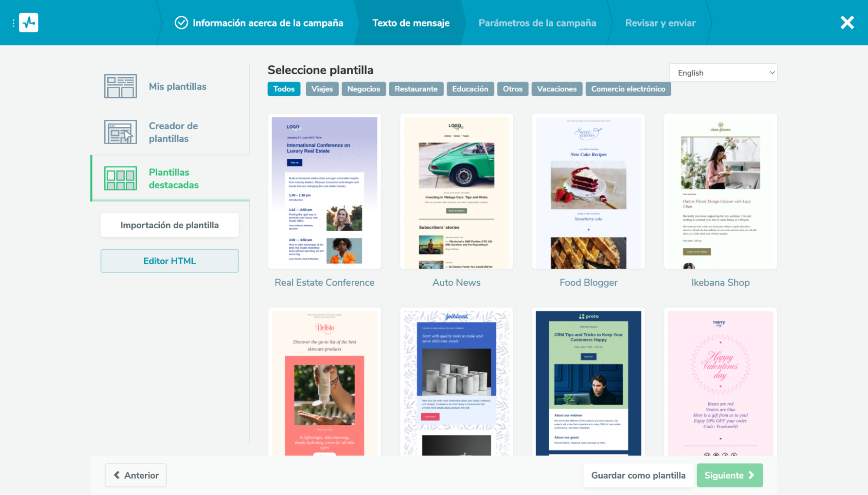
Task: Click the Creador de plantillas icon
Action: pyautogui.click(x=120, y=132)
